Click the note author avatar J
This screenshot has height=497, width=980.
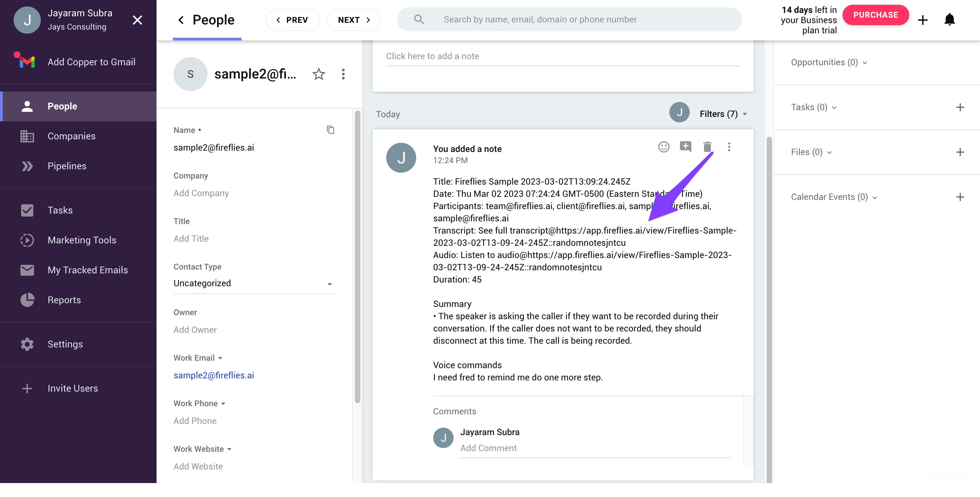401,158
